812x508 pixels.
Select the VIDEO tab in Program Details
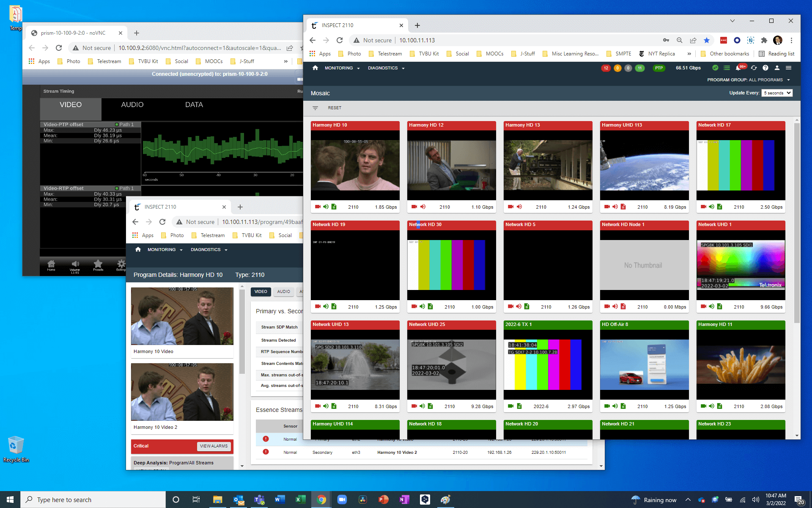point(261,292)
